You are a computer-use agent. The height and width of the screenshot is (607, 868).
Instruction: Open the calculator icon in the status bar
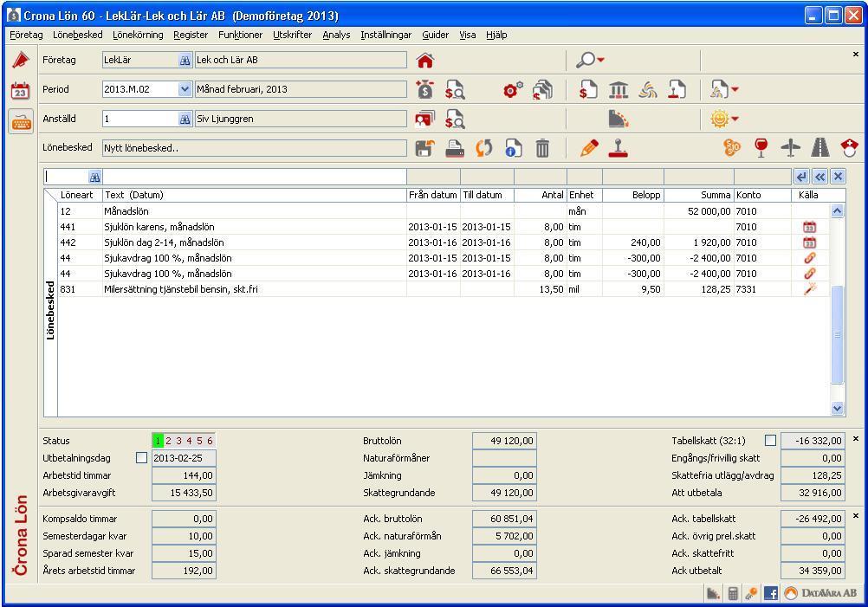click(x=732, y=594)
